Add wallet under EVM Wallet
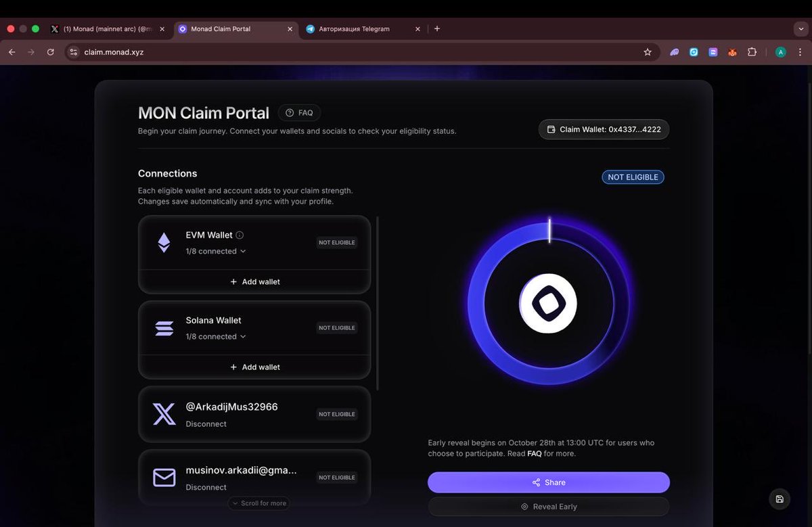The width and height of the screenshot is (812, 527). (254, 281)
